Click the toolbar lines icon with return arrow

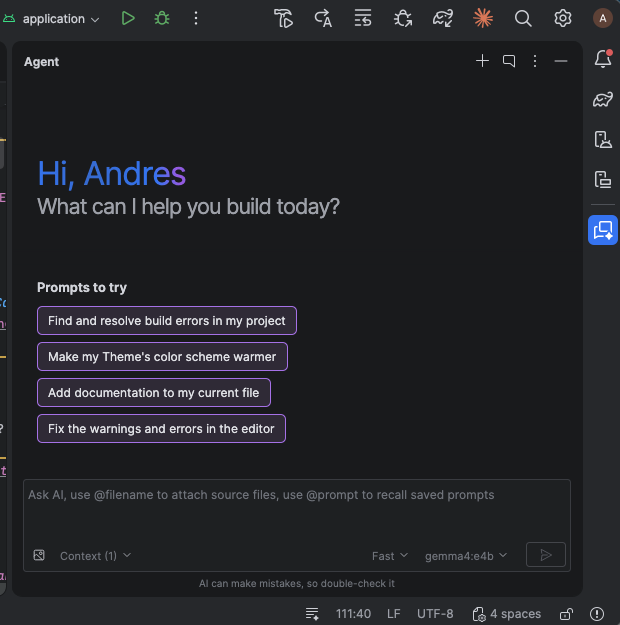coord(363,18)
